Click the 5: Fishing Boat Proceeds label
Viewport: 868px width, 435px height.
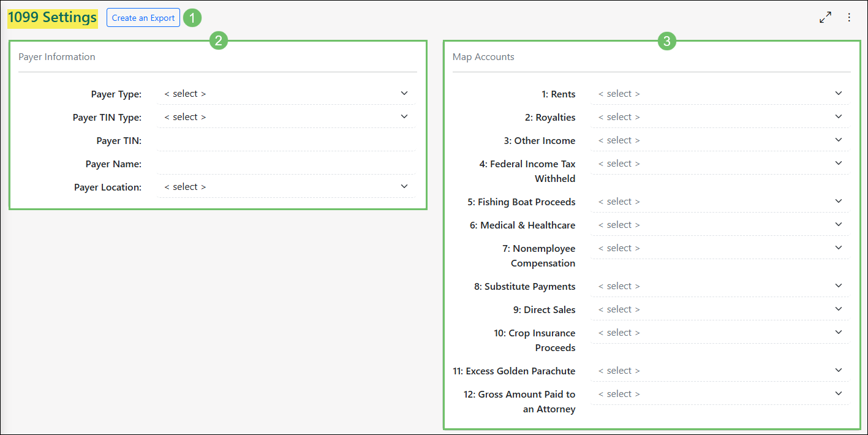click(x=521, y=202)
